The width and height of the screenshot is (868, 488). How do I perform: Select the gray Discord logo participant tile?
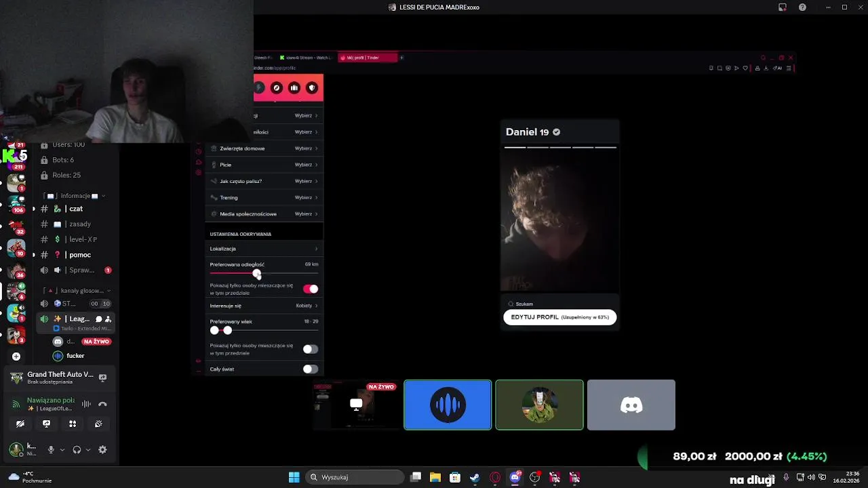tap(631, 405)
